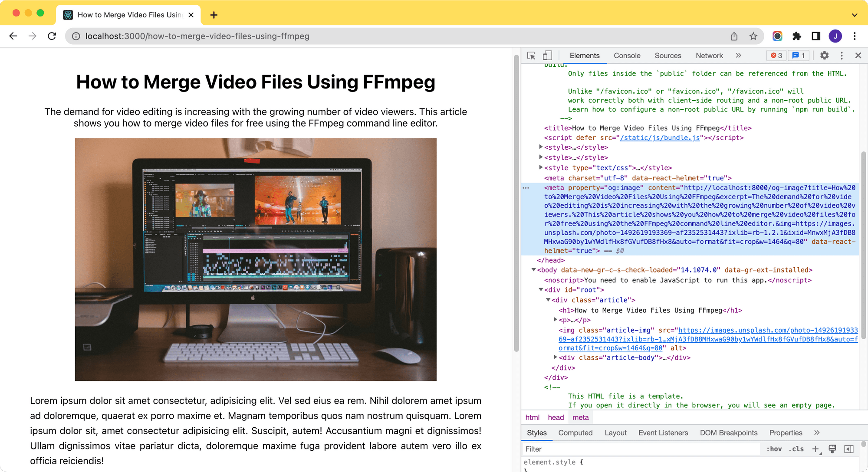Select the rendering emulations paintbrush icon
868x472 pixels.
coord(832,449)
